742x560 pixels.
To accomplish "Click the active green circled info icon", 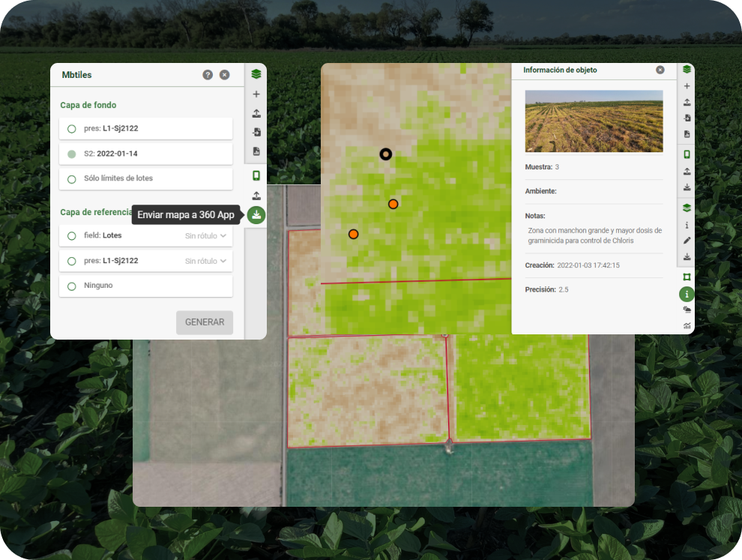I will tap(687, 294).
